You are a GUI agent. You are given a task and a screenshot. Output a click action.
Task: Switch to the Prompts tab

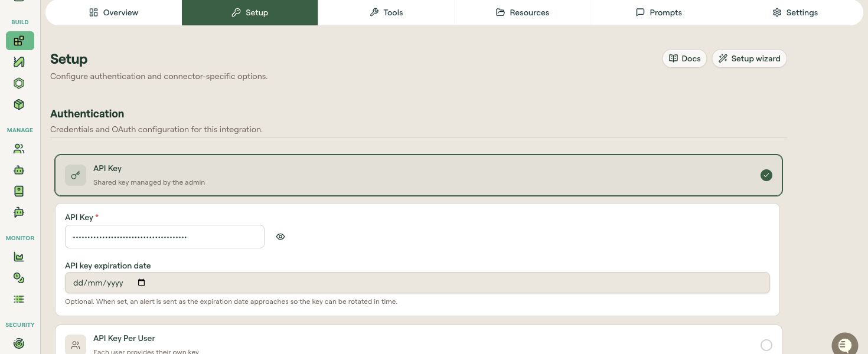658,12
